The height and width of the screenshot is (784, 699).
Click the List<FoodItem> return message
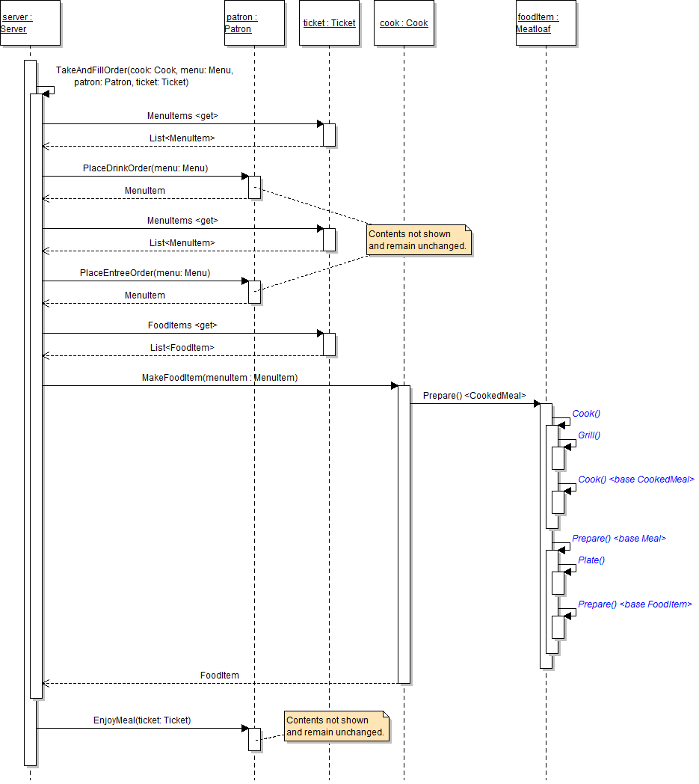point(182,348)
